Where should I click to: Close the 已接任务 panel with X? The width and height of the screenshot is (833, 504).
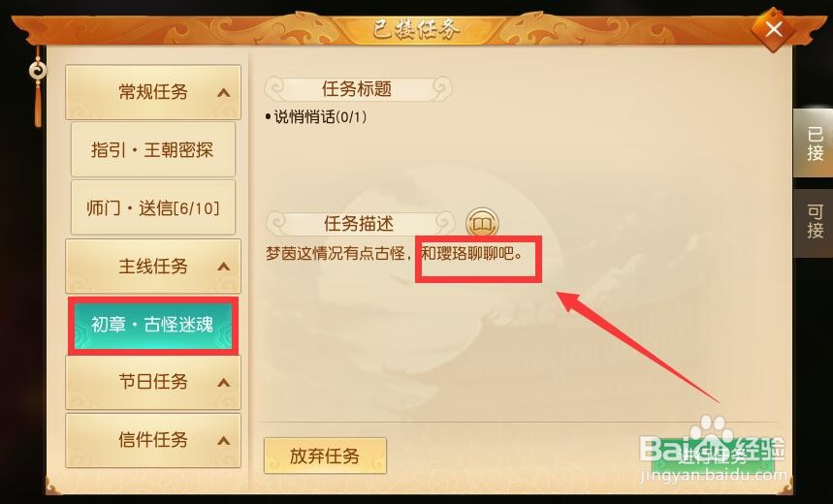click(774, 29)
